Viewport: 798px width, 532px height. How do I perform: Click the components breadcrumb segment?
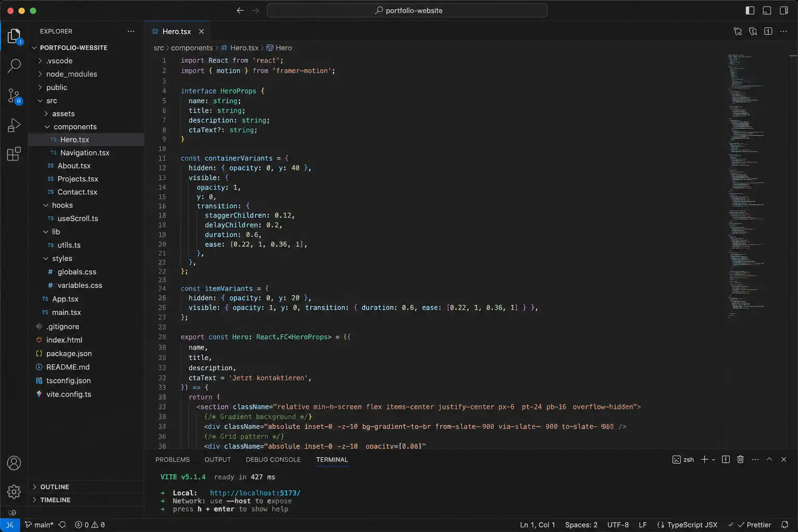coord(192,48)
